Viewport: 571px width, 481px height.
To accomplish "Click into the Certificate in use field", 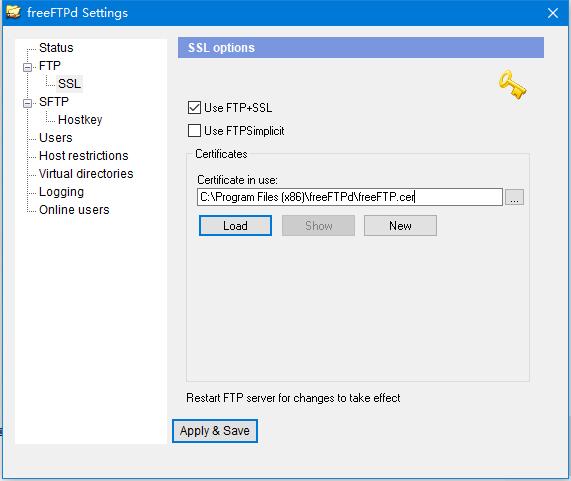I will click(x=350, y=197).
